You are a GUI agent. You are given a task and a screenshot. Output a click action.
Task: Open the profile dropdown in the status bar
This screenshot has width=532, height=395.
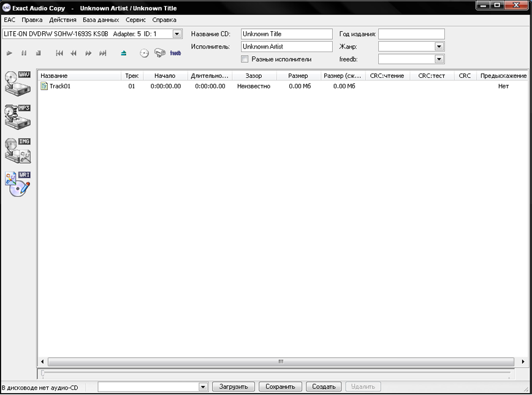click(203, 387)
